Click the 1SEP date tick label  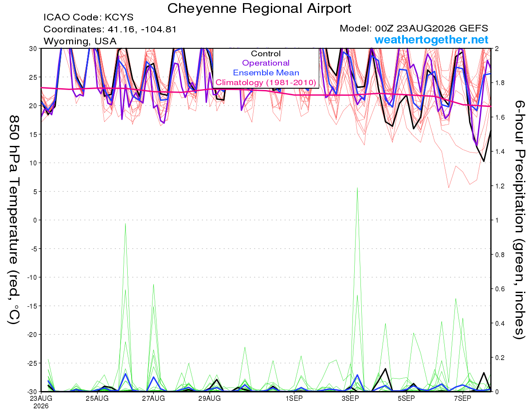click(293, 399)
